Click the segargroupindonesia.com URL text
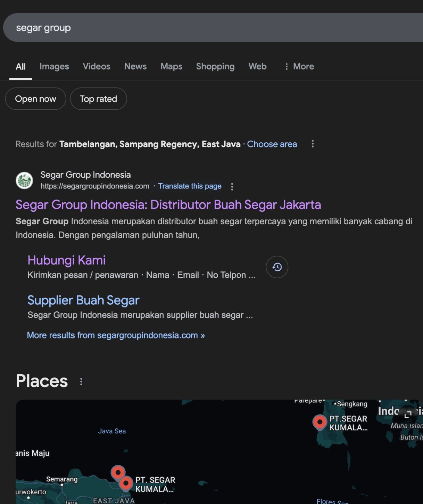 coord(95,186)
